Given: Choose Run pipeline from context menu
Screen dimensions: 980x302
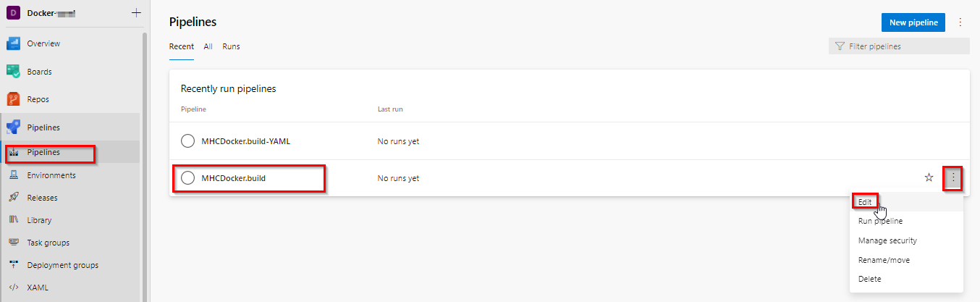Looking at the screenshot, I should 880,222.
